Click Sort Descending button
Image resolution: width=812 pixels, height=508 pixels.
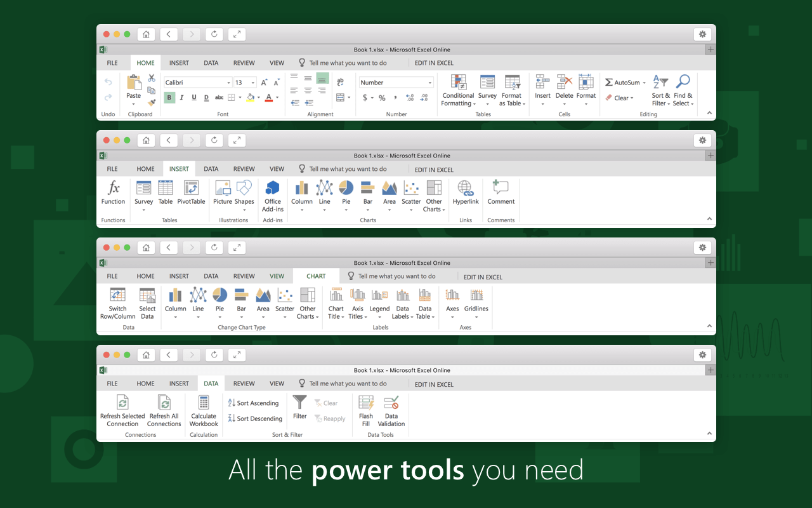coord(255,418)
